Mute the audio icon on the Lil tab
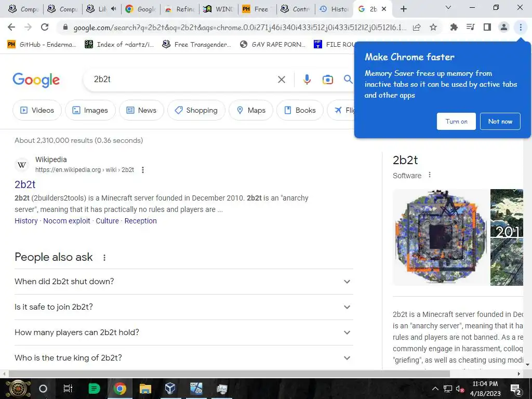This screenshot has height=399, width=532. pyautogui.click(x=114, y=9)
